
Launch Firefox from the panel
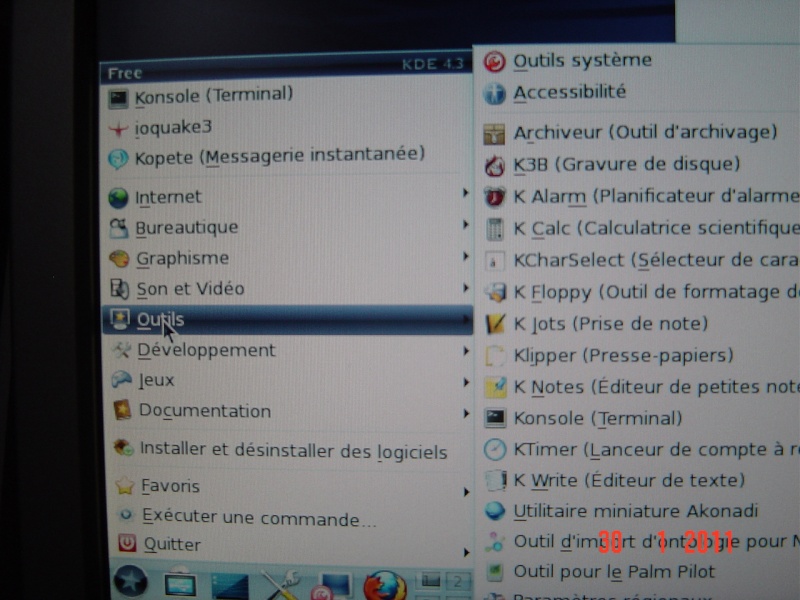point(385,586)
